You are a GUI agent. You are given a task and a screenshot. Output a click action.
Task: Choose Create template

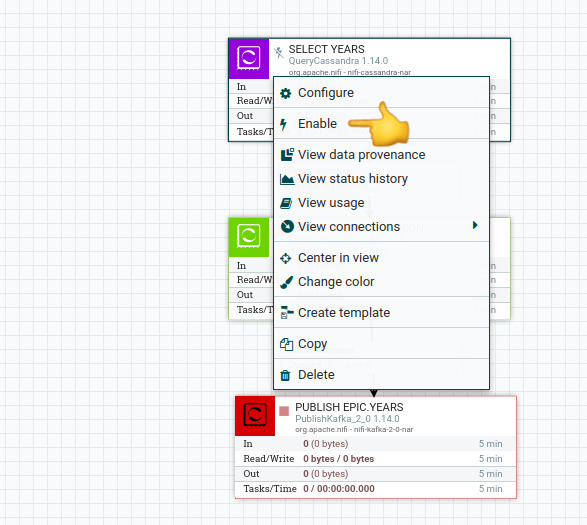pos(381,313)
